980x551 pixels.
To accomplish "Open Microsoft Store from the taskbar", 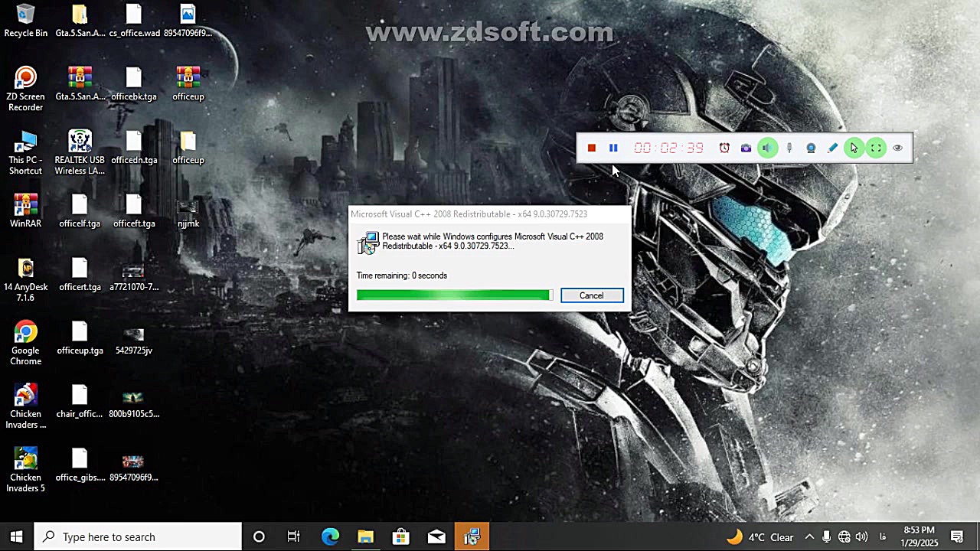I will (x=400, y=536).
